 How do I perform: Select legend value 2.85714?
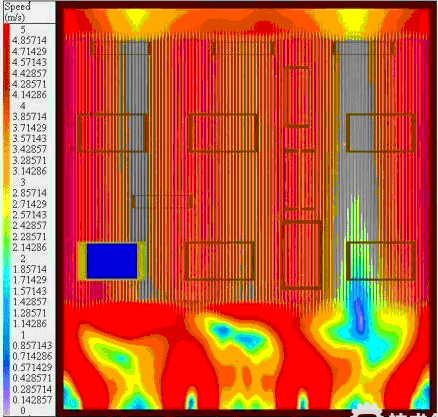point(29,193)
